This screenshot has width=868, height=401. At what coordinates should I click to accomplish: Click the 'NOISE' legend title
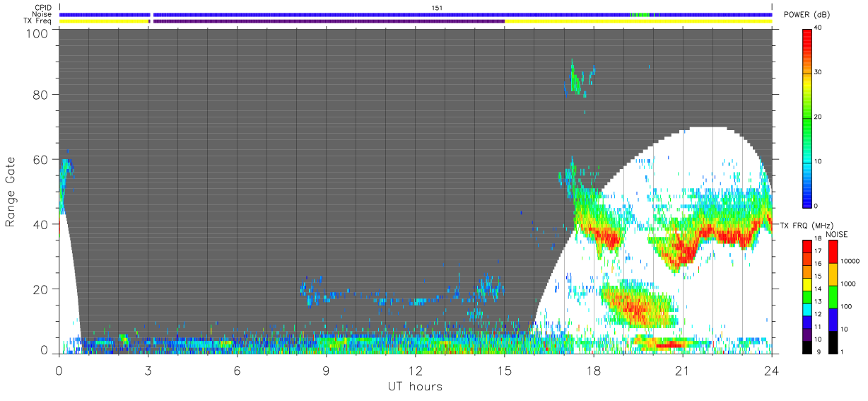tap(836, 234)
